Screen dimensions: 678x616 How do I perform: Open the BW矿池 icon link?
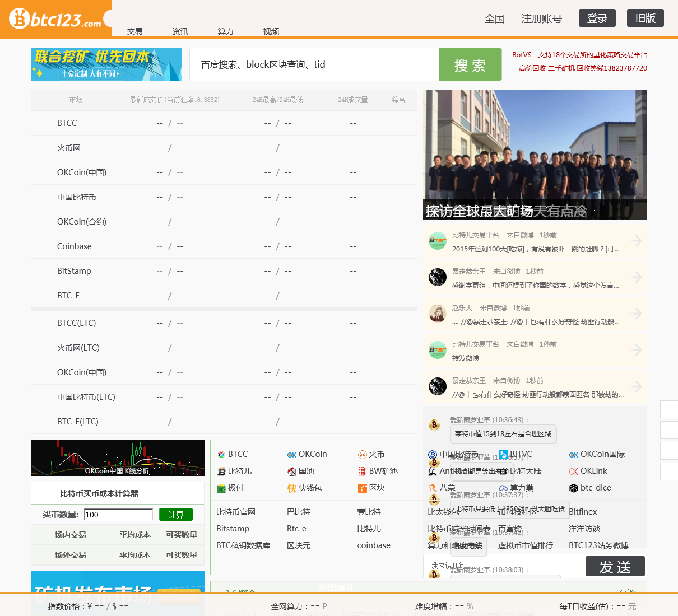coord(378,471)
